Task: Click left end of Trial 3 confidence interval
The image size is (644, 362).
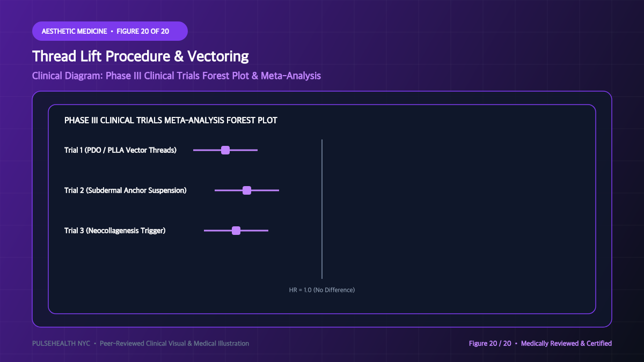Action: point(205,231)
